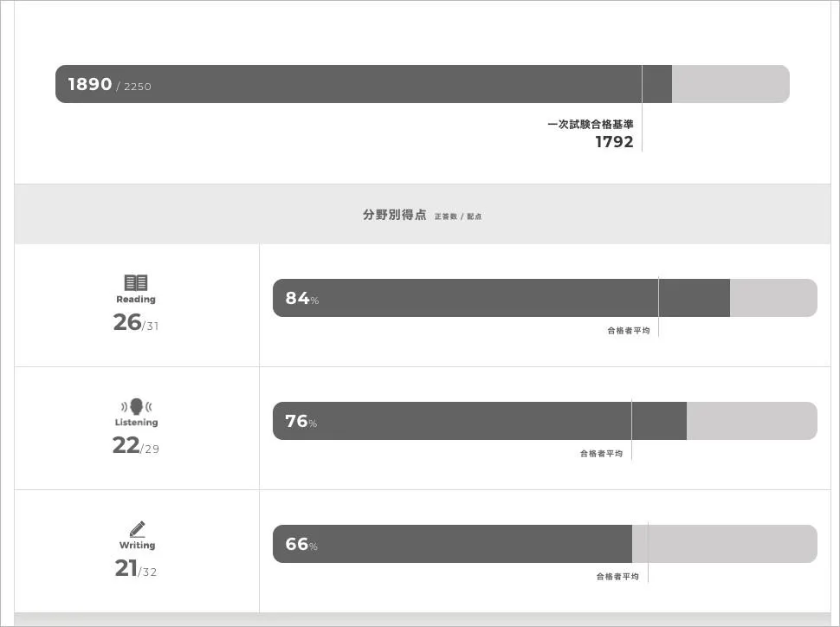Click the 合格者平均 label under Reading bar
The width and height of the screenshot is (840, 627).
[628, 330]
